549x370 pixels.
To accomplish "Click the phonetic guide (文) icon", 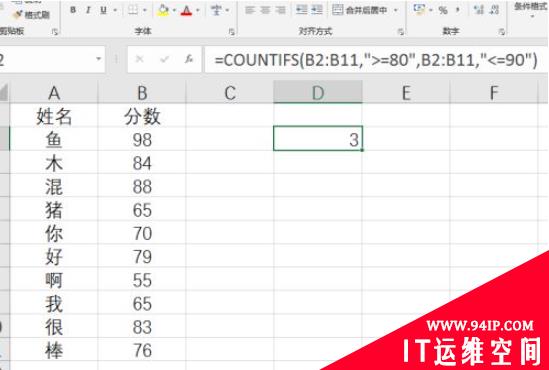I will (216, 10).
